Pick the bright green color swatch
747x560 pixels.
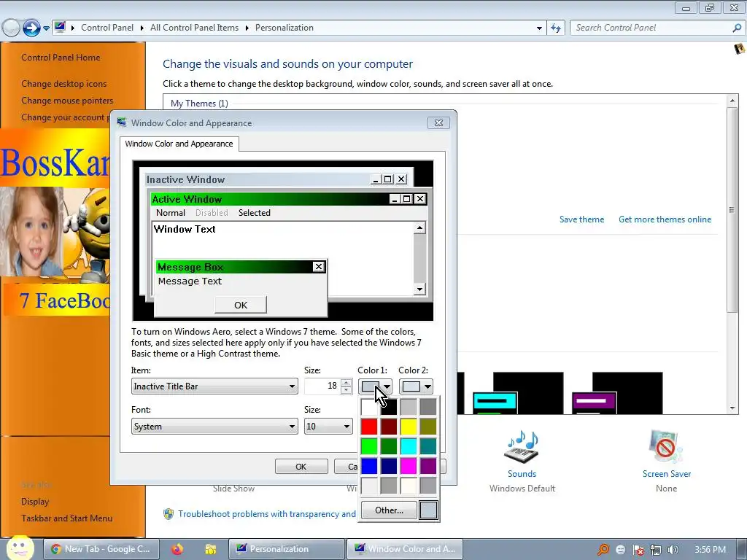(368, 446)
